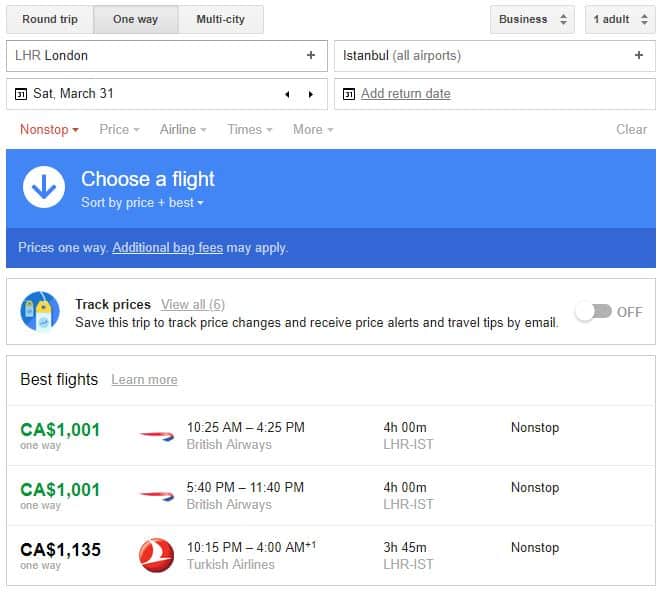Click the previous day arrow for departure date
Image resolution: width=667 pixels, height=595 pixels.
click(288, 95)
